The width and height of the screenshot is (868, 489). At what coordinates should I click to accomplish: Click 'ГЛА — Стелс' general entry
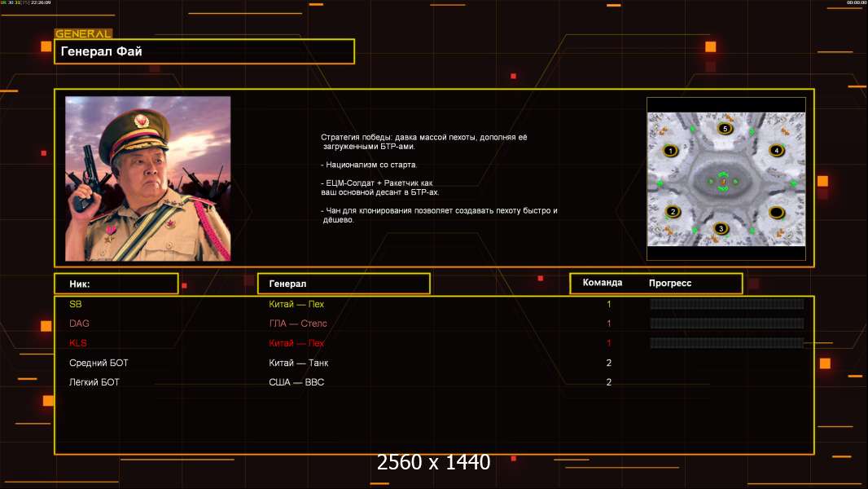coord(298,324)
